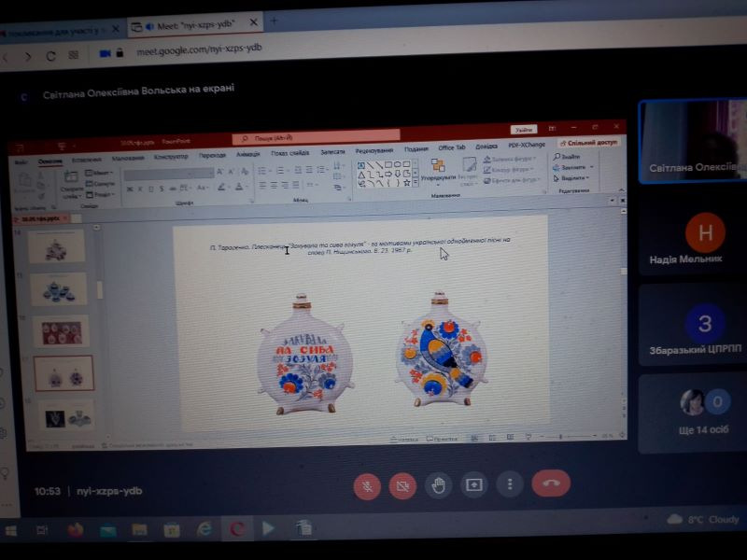Viewport: 747px width, 560px height.
Task: Open Internet Explorer from the taskbar
Action: point(204,528)
